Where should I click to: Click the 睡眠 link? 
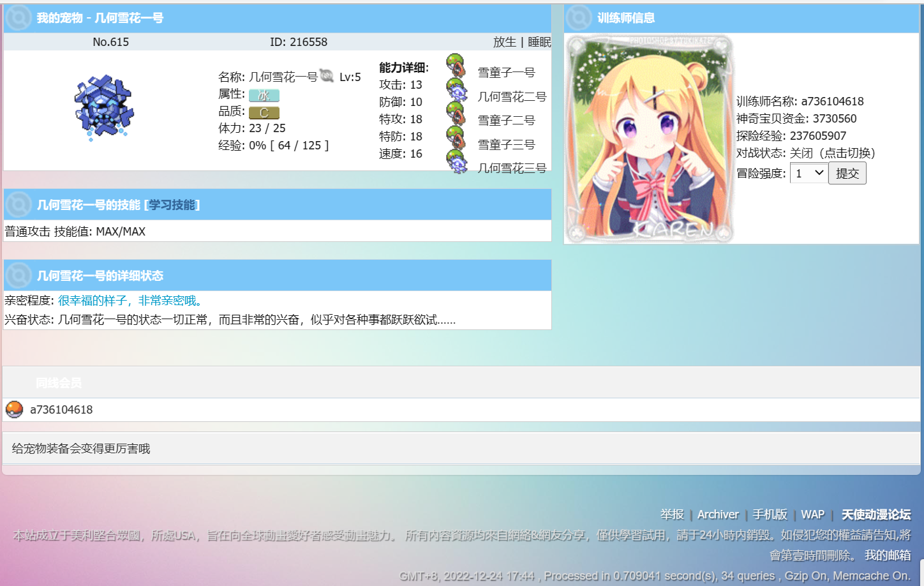pyautogui.click(x=539, y=41)
